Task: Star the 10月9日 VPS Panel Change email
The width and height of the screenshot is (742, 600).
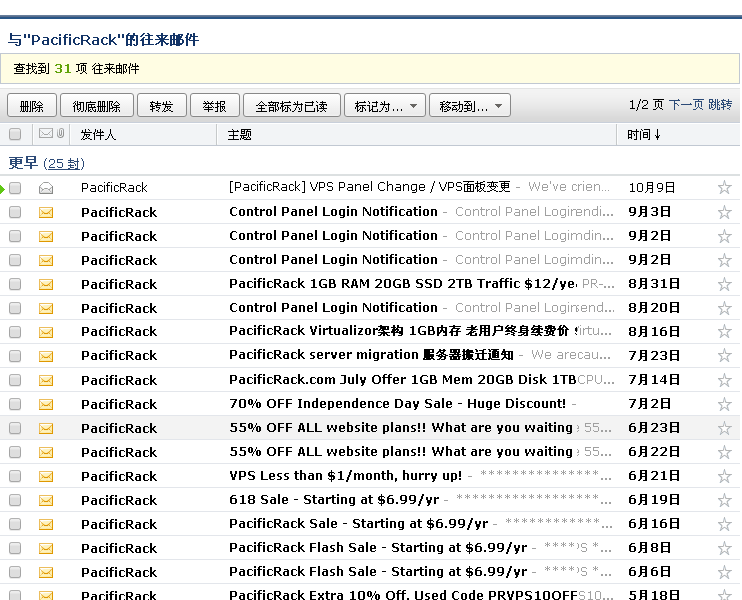Action: [724, 187]
